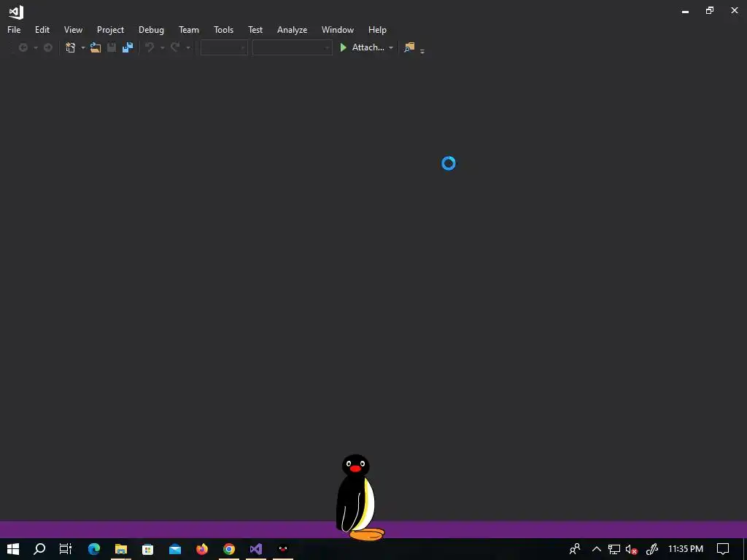Image resolution: width=747 pixels, height=560 pixels.
Task: Expand the Undo history dropdown
Action: [x=162, y=47]
